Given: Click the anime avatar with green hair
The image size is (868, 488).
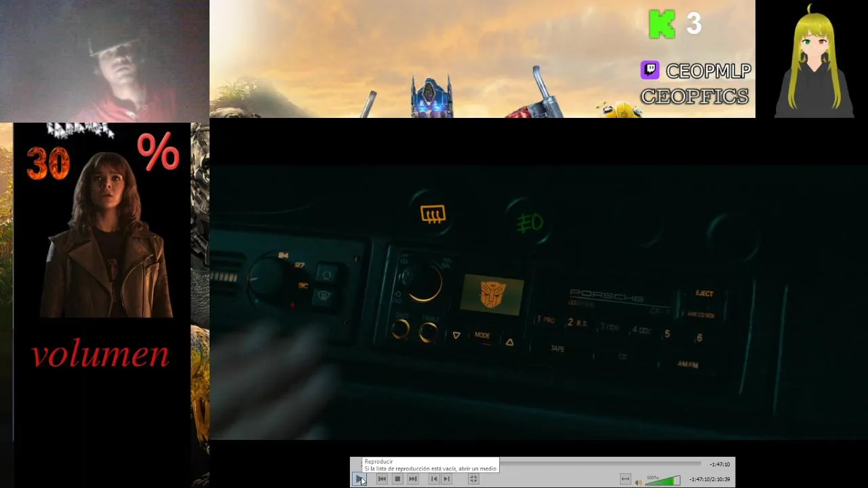Looking at the screenshot, I should pos(813,61).
